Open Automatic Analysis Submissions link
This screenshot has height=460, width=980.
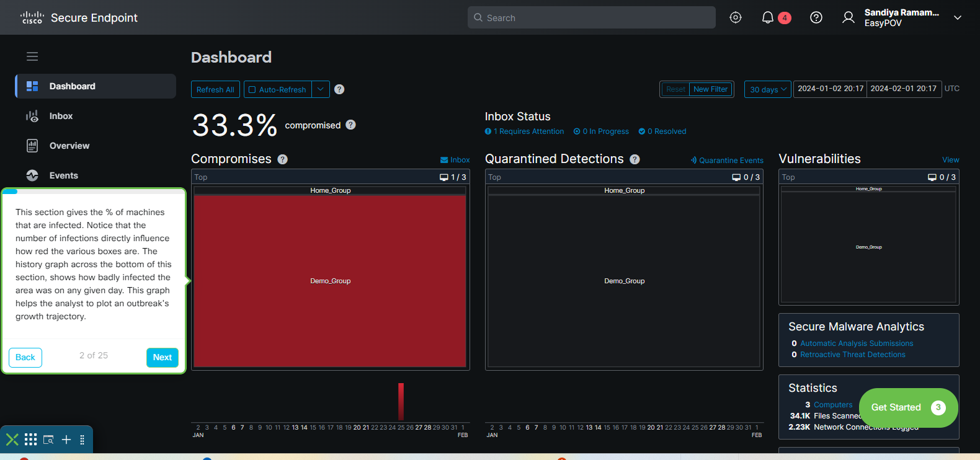(x=857, y=343)
